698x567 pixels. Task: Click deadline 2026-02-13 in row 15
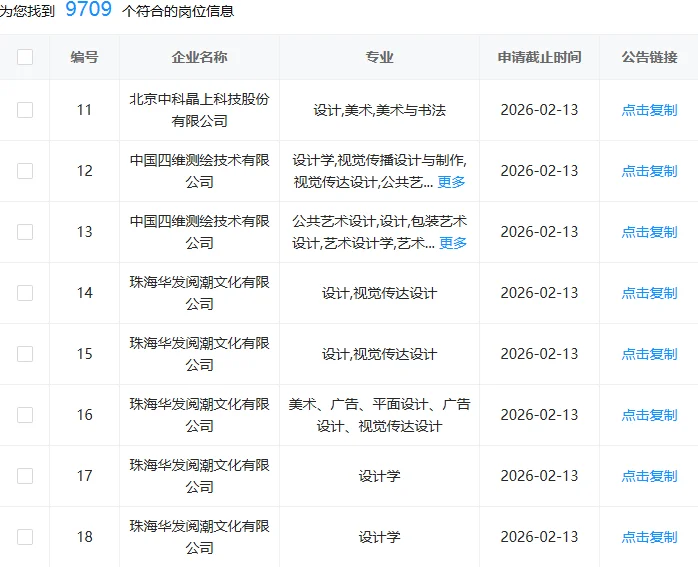coord(539,354)
